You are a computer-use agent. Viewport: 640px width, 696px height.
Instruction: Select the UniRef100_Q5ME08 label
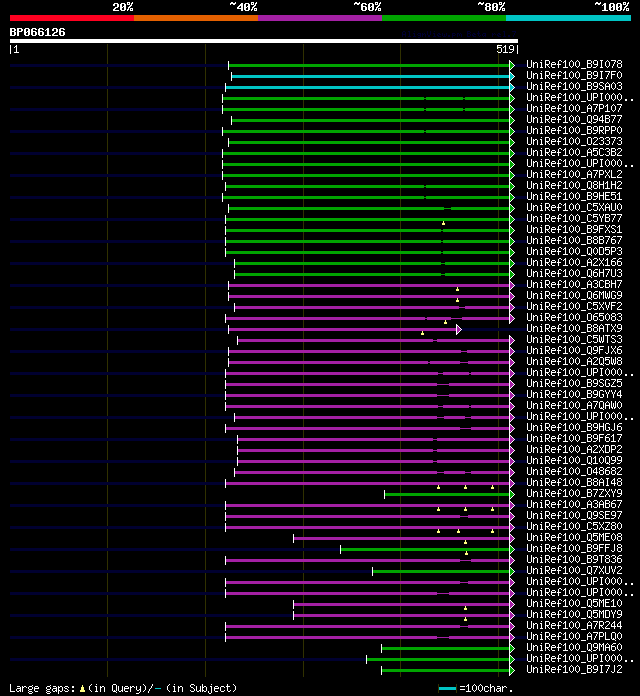pos(574,537)
